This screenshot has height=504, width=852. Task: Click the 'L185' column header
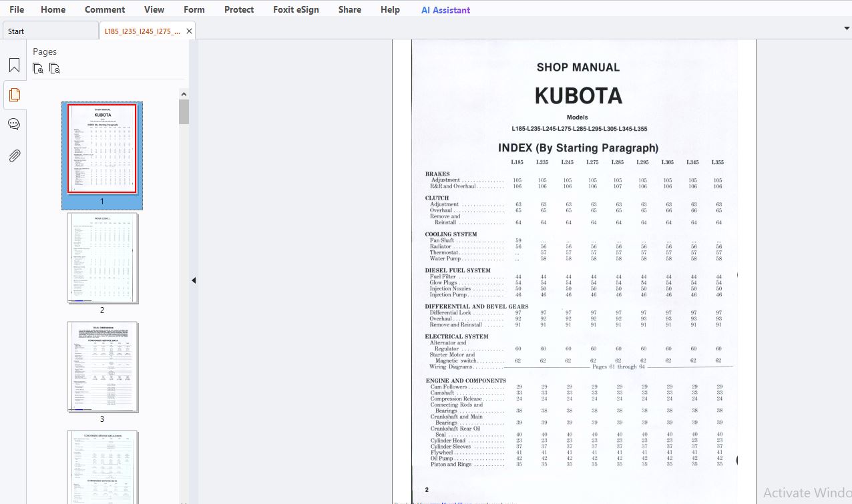(x=517, y=162)
